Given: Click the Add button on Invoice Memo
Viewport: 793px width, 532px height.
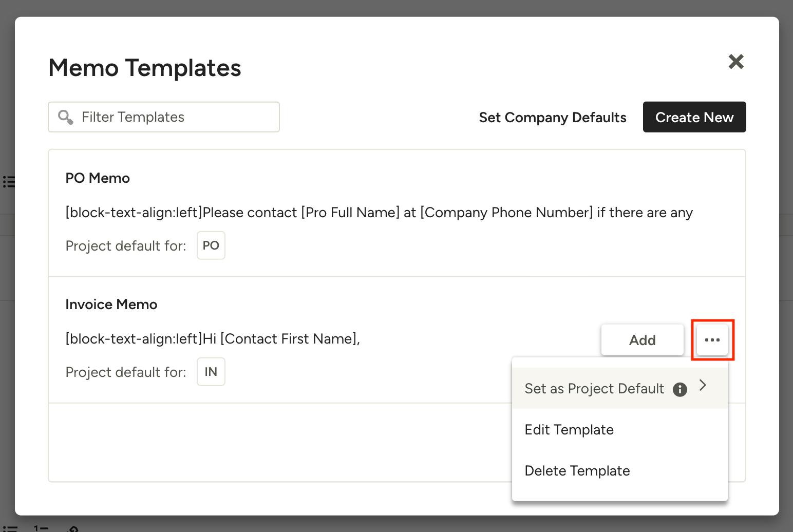Looking at the screenshot, I should coord(642,339).
